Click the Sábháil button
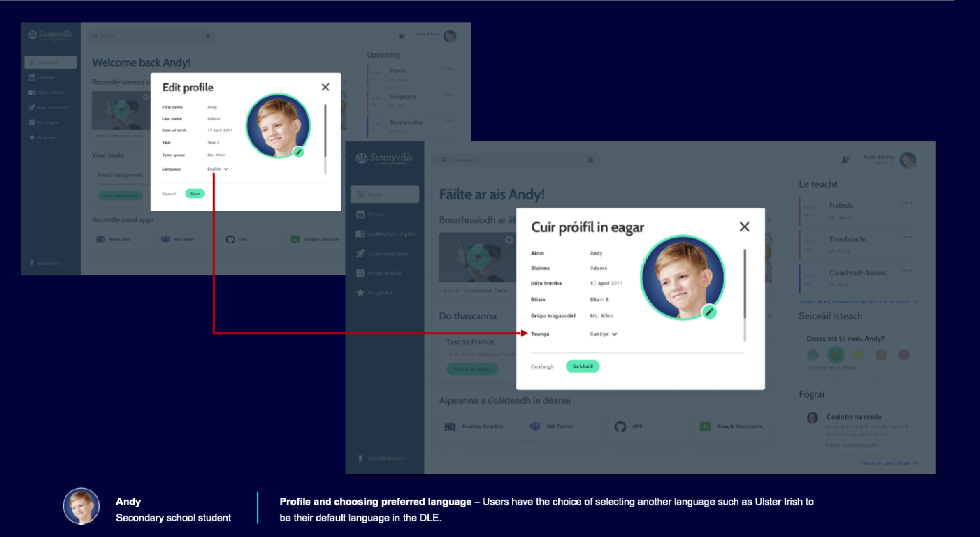Screen dimensions: 980x537 coord(583,366)
